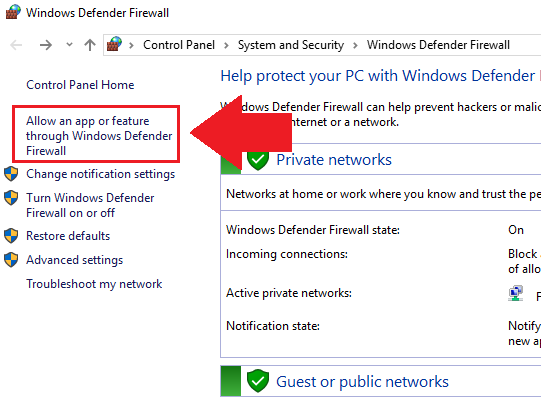541x409 pixels.
Task: Open the recent locations dropdown chevron
Action: click(69, 45)
